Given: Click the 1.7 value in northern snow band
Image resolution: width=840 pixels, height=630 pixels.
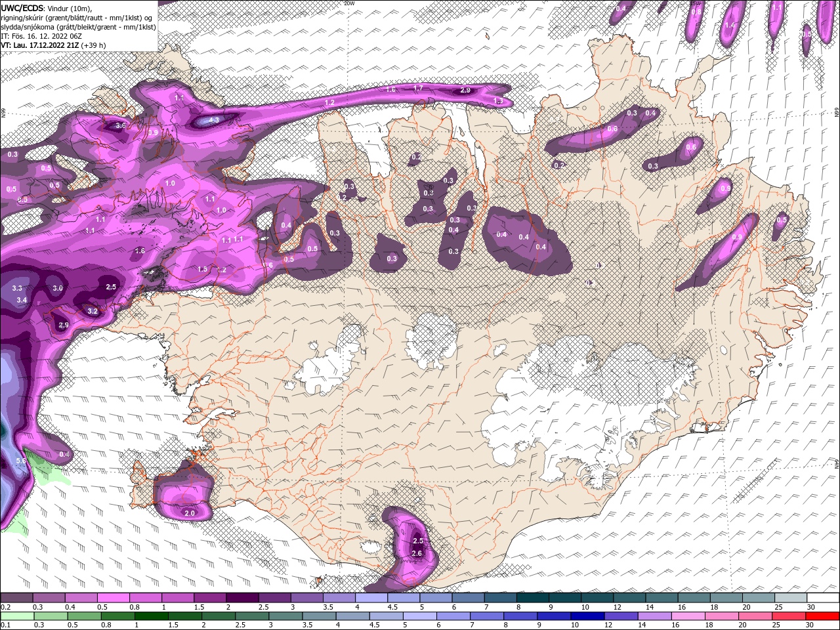Looking at the screenshot, I should [x=418, y=88].
